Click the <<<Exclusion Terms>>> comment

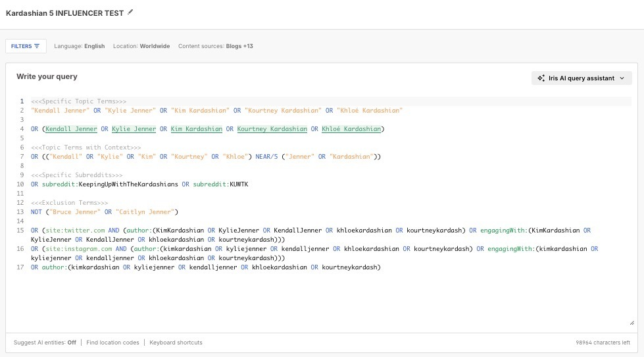(70, 202)
